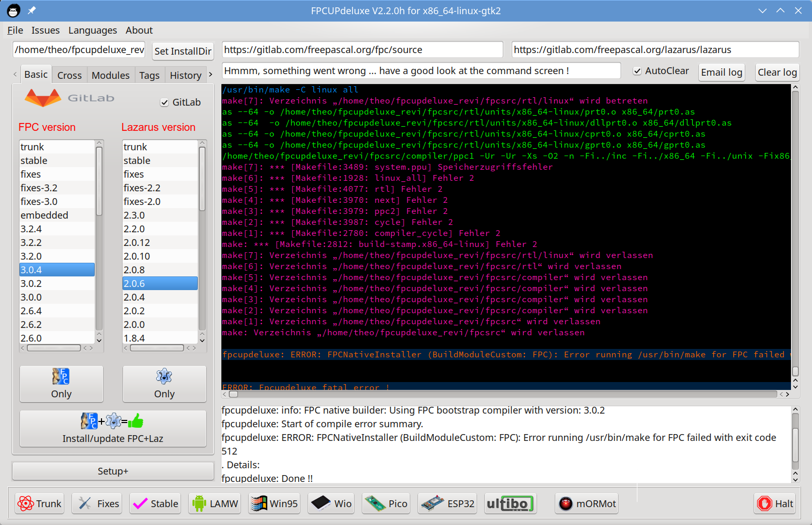Click the Stable checkmark icon button
Image resolution: width=812 pixels, height=525 pixels.
[156, 503]
